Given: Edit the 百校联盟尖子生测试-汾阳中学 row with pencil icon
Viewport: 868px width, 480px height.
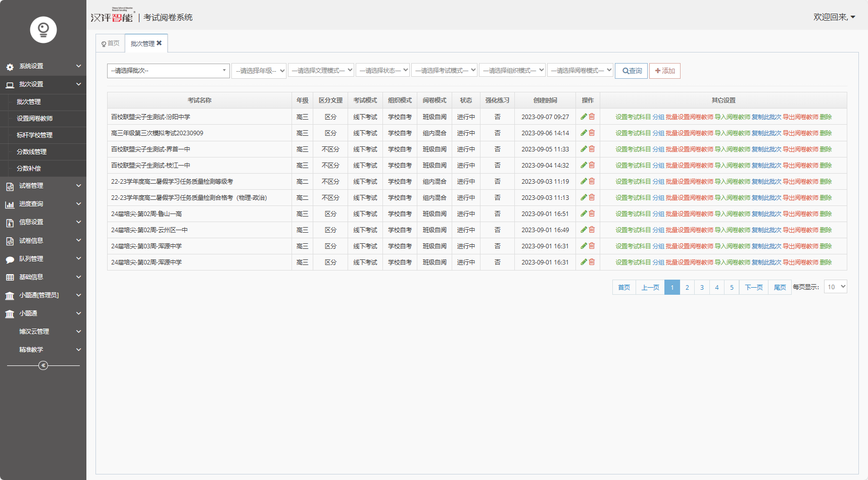Looking at the screenshot, I should 584,117.
